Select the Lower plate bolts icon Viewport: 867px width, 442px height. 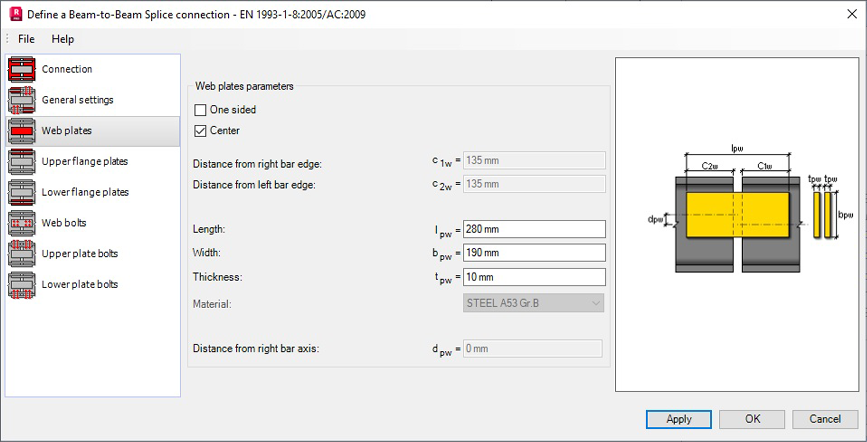point(22,285)
